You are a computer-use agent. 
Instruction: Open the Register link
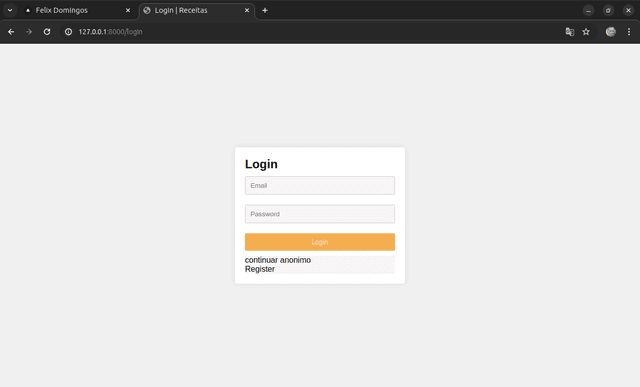tap(260, 269)
